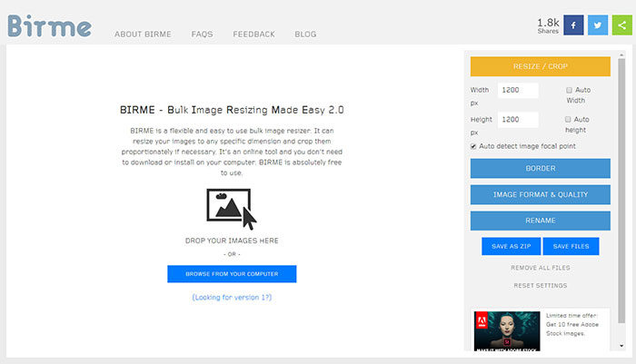Image resolution: width=636 pixels, height=364 pixels.
Task: Click the green share icon
Action: click(621, 25)
